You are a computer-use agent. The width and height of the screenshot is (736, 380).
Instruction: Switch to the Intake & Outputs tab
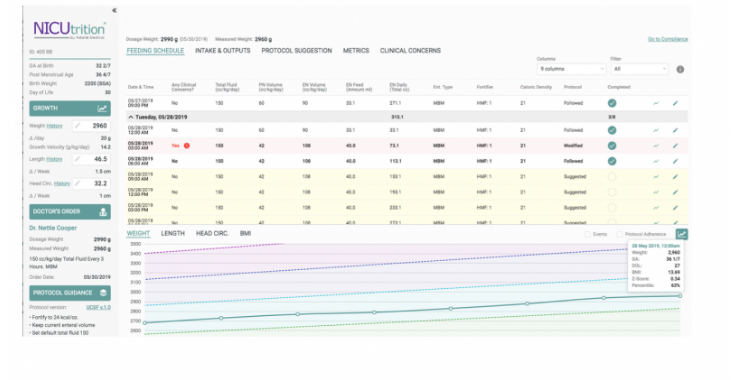[x=222, y=51]
